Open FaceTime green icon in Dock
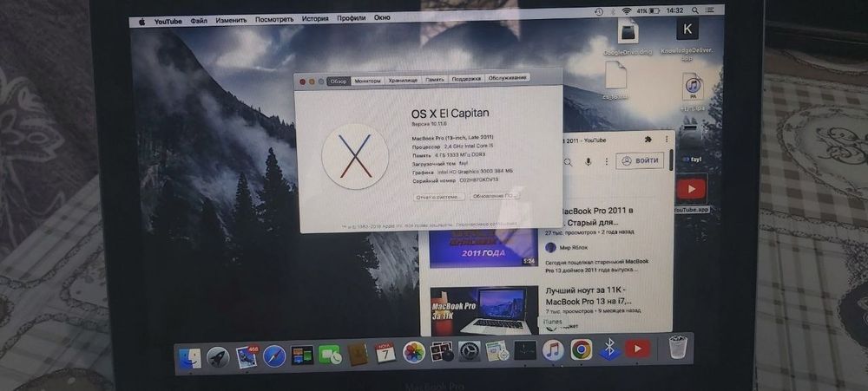868x391 pixels. point(330,355)
